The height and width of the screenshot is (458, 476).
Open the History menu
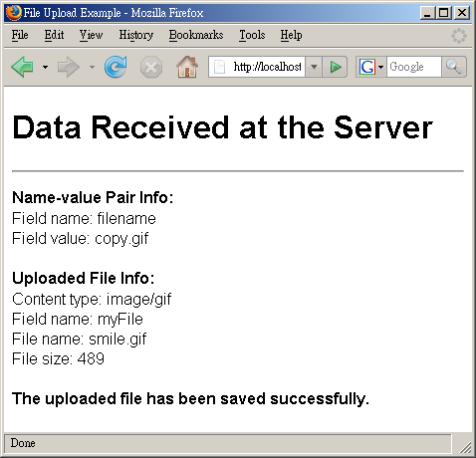point(136,35)
